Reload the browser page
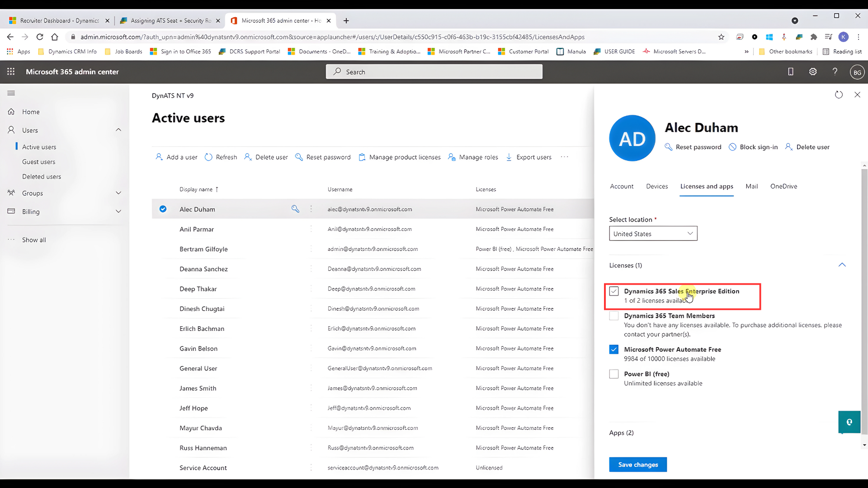This screenshot has width=868, height=488. point(40,37)
